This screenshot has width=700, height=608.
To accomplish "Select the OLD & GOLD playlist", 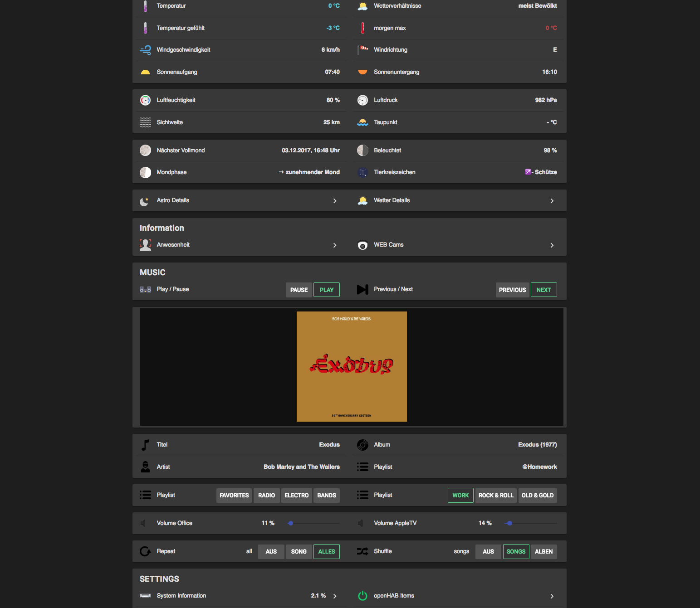I will tap(538, 496).
